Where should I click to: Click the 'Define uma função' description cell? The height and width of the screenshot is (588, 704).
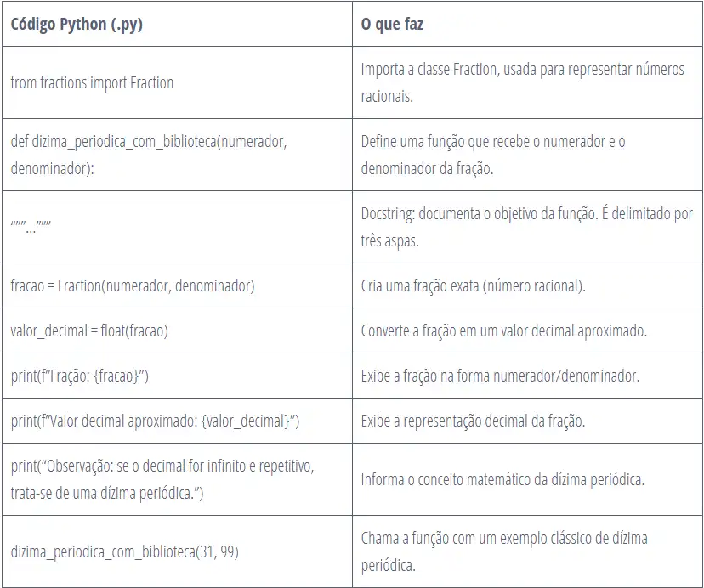point(492,155)
